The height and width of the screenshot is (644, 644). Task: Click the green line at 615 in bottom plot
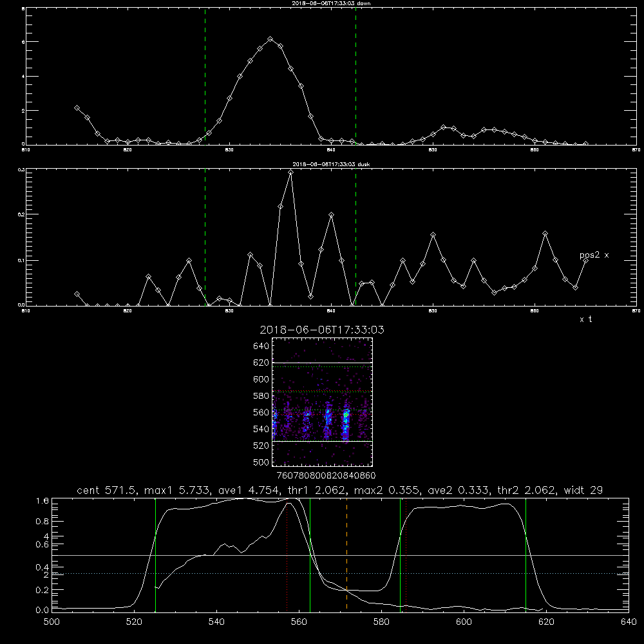click(x=526, y=554)
